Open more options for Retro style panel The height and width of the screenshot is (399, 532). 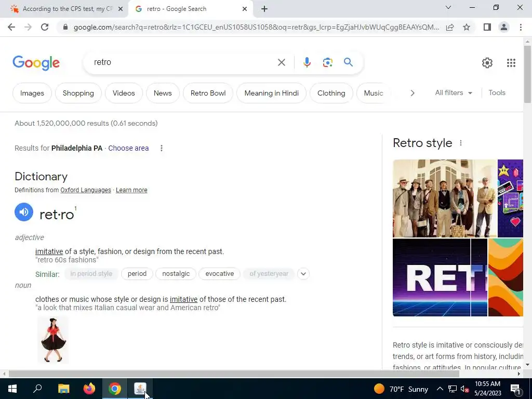[x=461, y=143]
